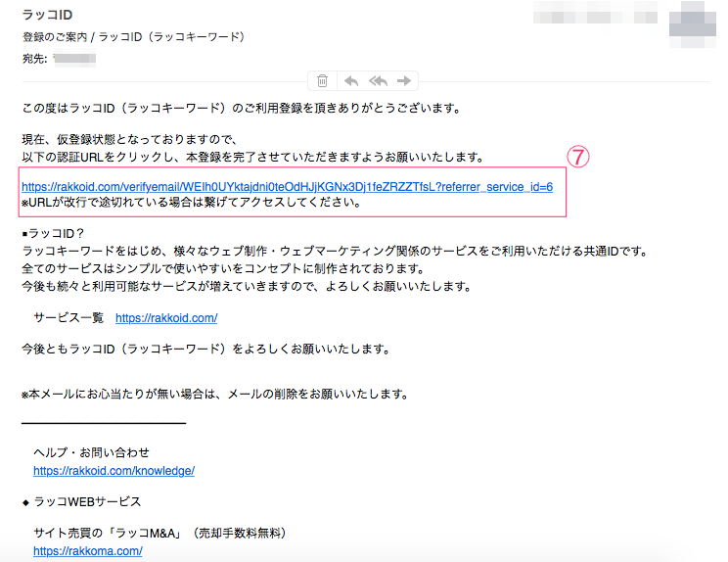Click the trash delete icon
This screenshot has width=728, height=562.
[x=322, y=81]
